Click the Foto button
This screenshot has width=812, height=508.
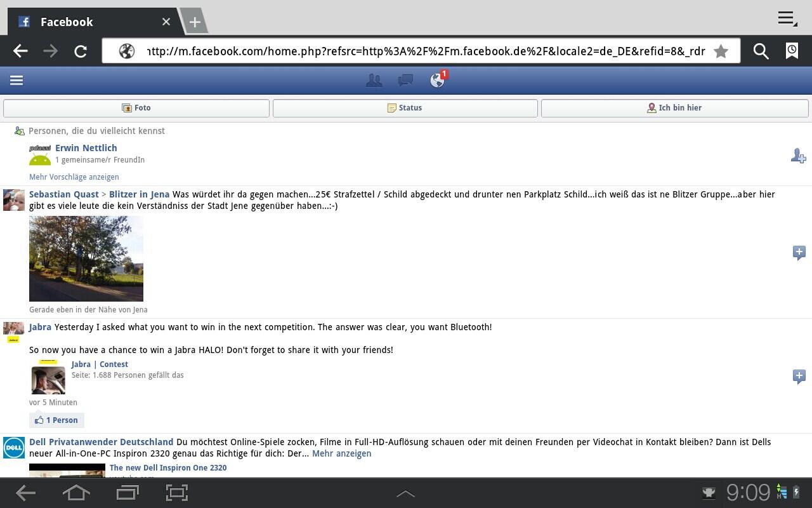click(136, 108)
